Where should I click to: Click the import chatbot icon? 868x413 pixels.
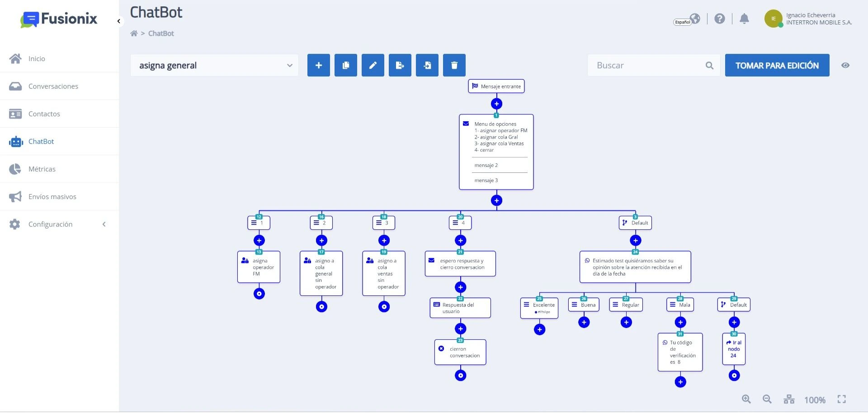click(x=427, y=66)
